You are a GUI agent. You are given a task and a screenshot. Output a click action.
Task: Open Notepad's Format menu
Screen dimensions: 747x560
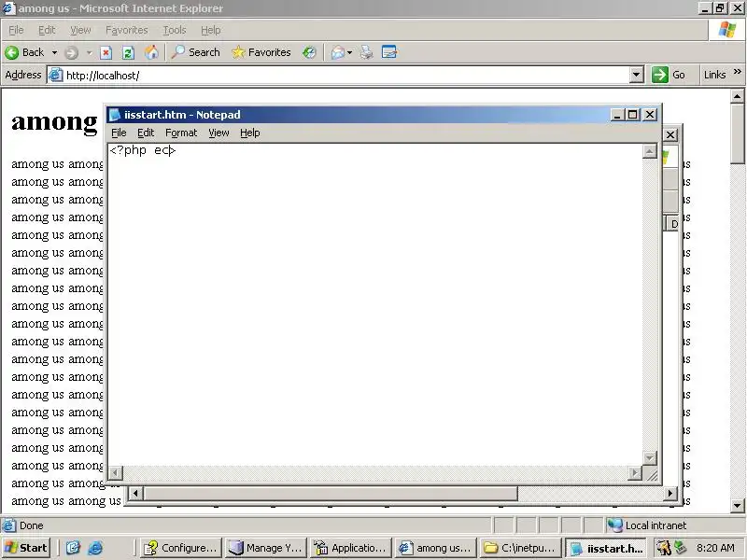[181, 133]
